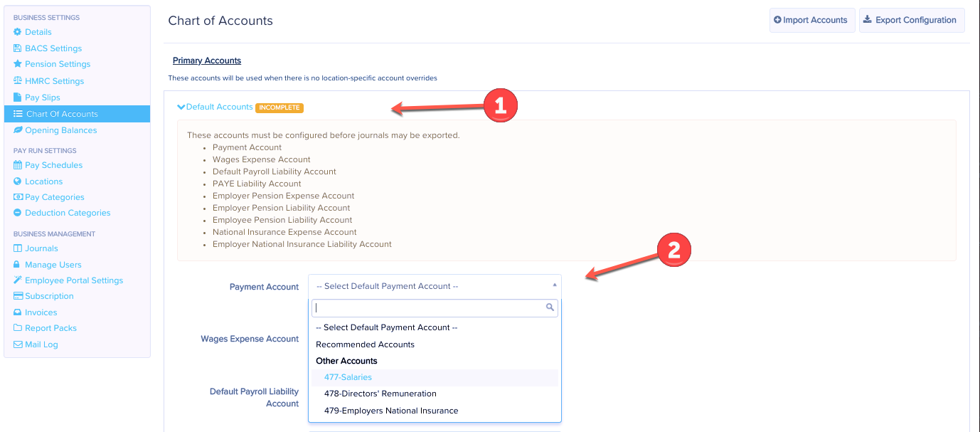Click the Import Accounts button

tap(811, 20)
